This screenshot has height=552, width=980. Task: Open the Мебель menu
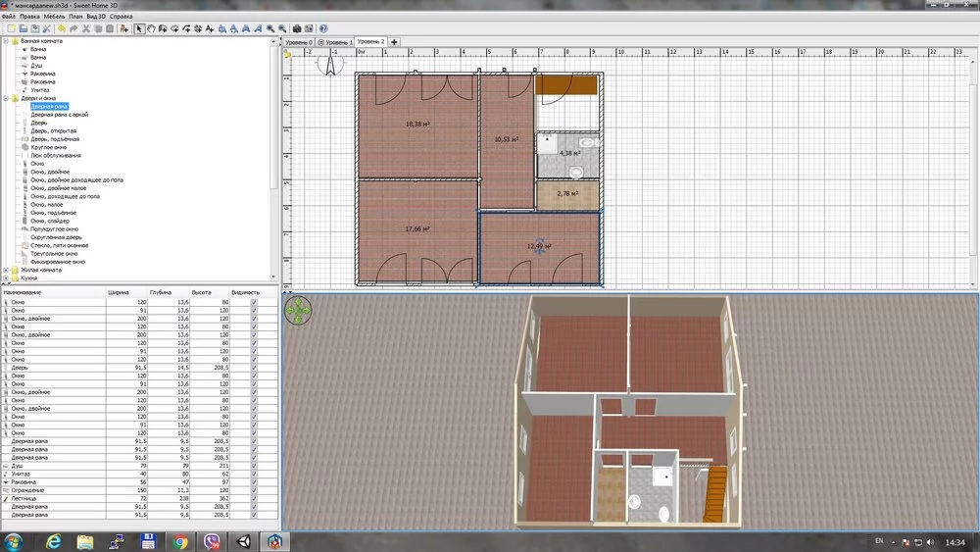click(x=55, y=17)
